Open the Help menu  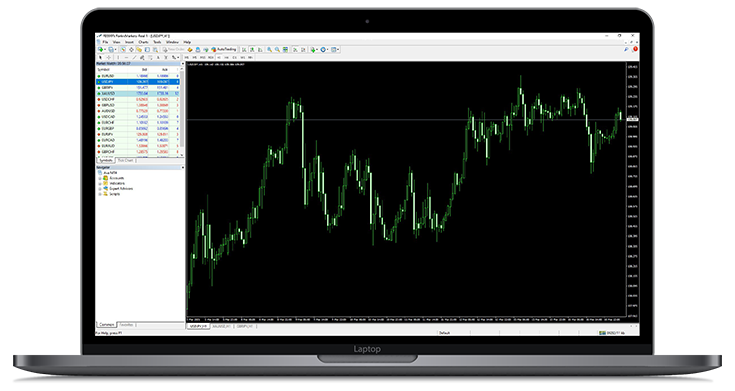coord(187,42)
